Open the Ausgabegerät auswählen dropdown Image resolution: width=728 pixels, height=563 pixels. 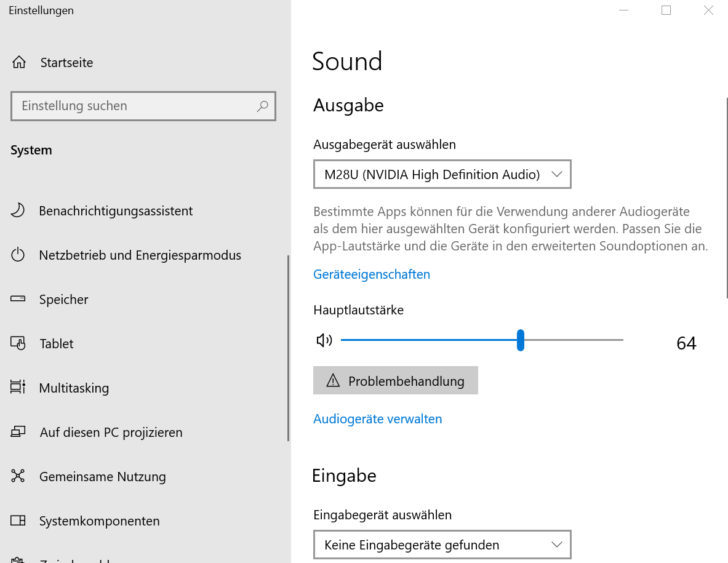click(442, 175)
